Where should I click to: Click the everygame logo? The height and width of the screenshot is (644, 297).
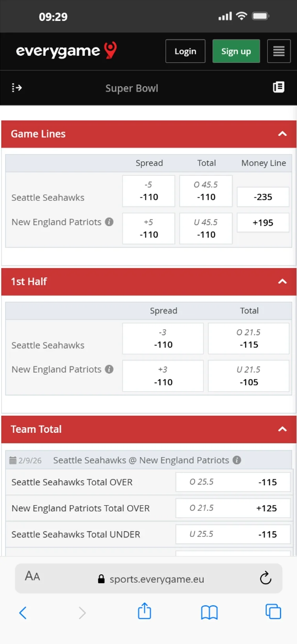(x=66, y=51)
